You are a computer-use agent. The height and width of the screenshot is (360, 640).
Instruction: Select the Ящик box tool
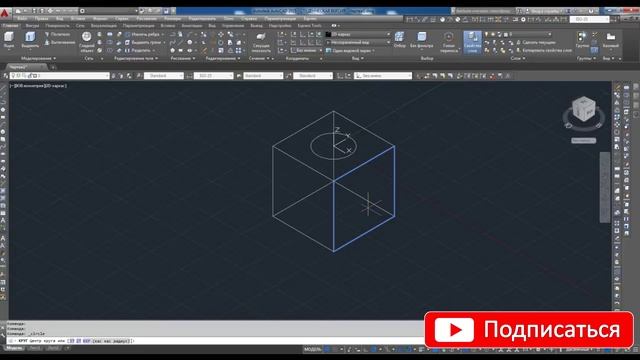(x=9, y=40)
